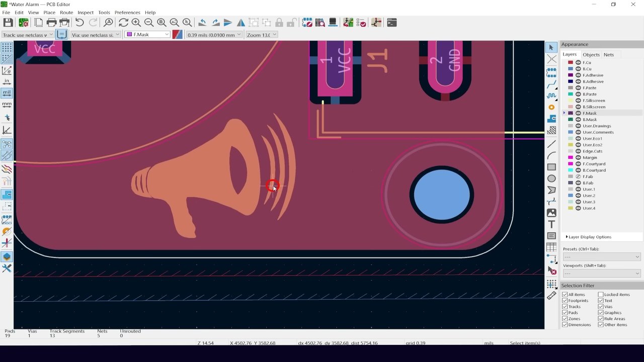Click the Undo arrow icon
The image size is (644, 362).
(79, 23)
